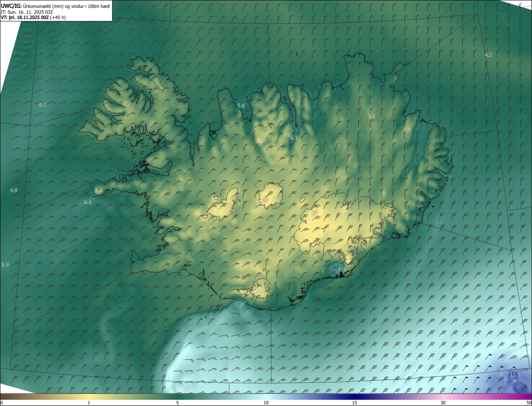Click the 3.1 precipitation value
The image size is (532, 406).
[x=372, y=116]
